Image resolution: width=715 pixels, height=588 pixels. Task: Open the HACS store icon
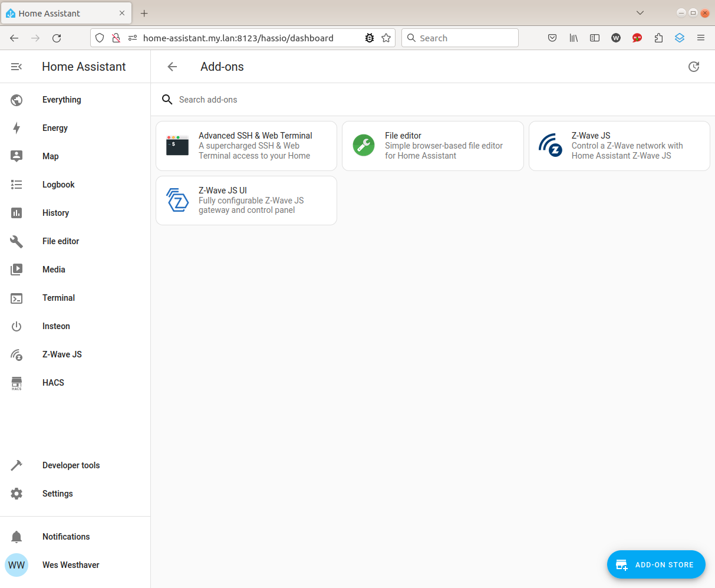click(17, 383)
